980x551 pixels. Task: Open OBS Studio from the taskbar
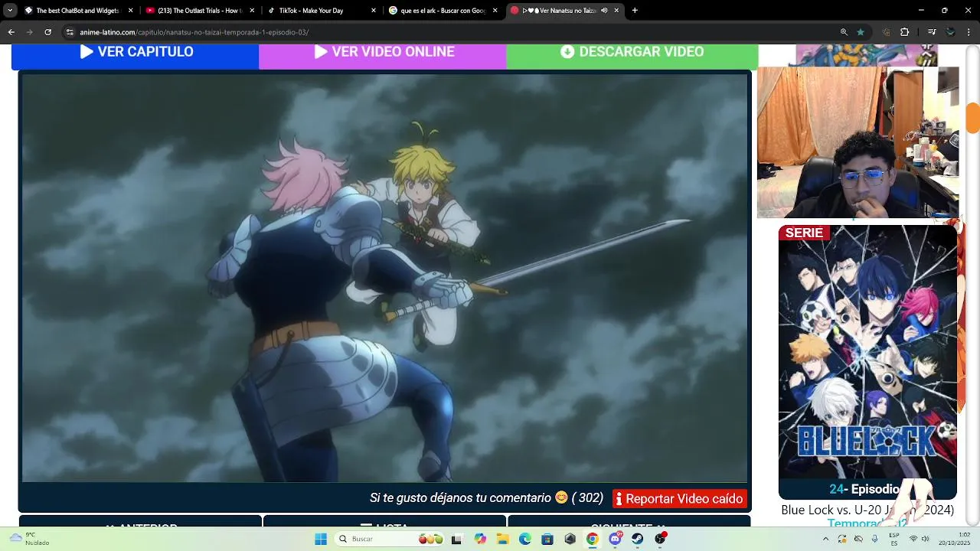pos(661,539)
